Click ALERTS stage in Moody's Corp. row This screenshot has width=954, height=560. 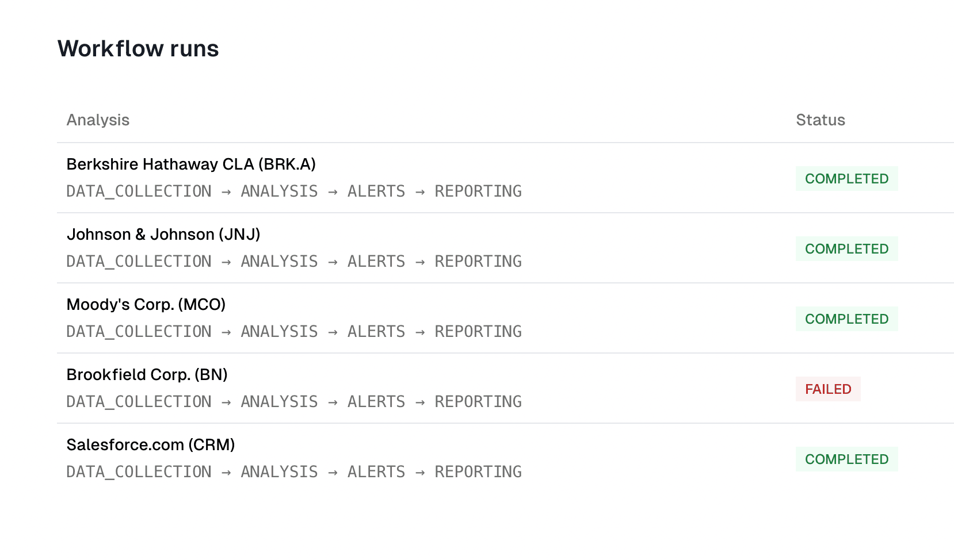376,332
